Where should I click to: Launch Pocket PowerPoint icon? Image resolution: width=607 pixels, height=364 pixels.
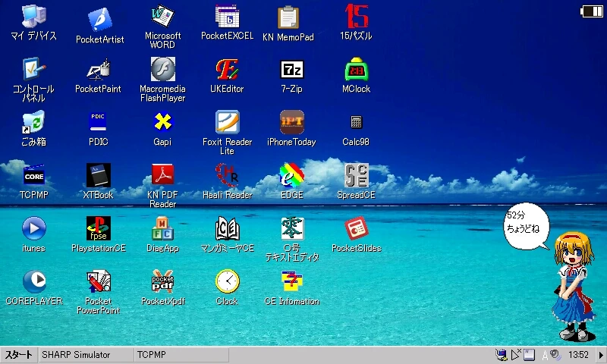point(99,281)
